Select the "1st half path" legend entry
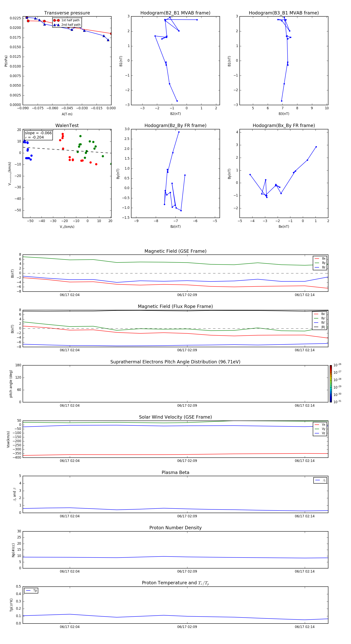Viewport: 351px width, 644px height. point(67,20)
